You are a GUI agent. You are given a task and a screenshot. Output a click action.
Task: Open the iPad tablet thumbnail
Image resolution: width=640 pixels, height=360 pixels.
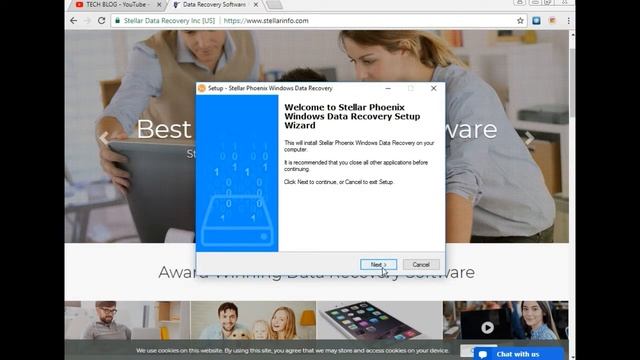point(380,320)
